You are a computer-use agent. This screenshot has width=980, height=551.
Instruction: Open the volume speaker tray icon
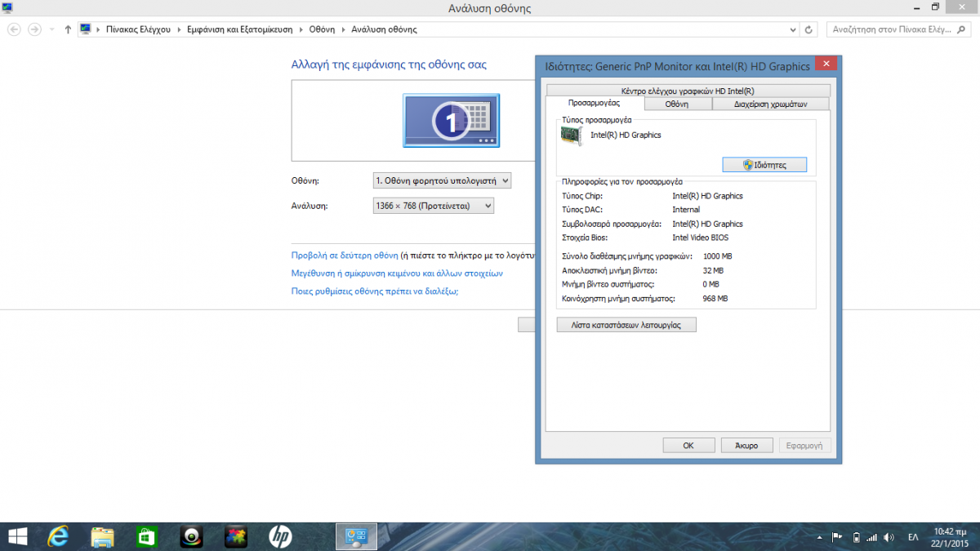click(x=889, y=537)
